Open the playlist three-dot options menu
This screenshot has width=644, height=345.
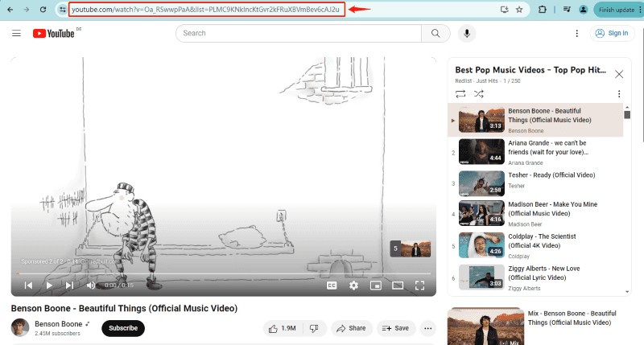(619, 94)
